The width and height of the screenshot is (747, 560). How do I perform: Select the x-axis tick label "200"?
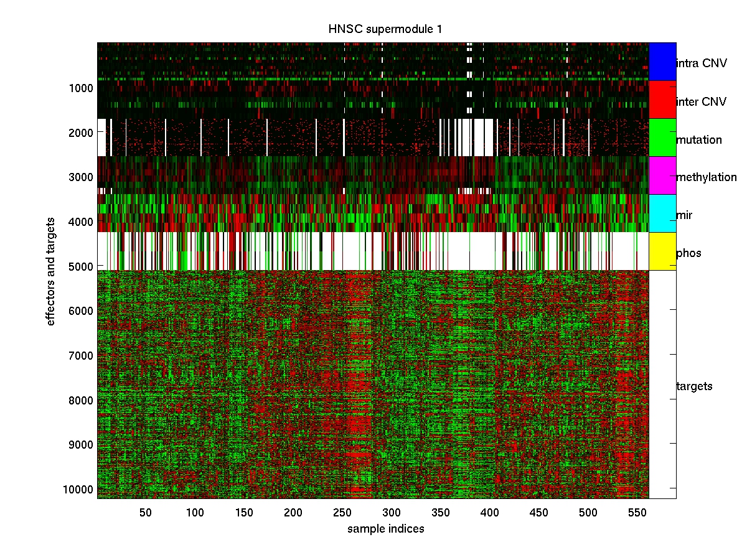(293, 512)
